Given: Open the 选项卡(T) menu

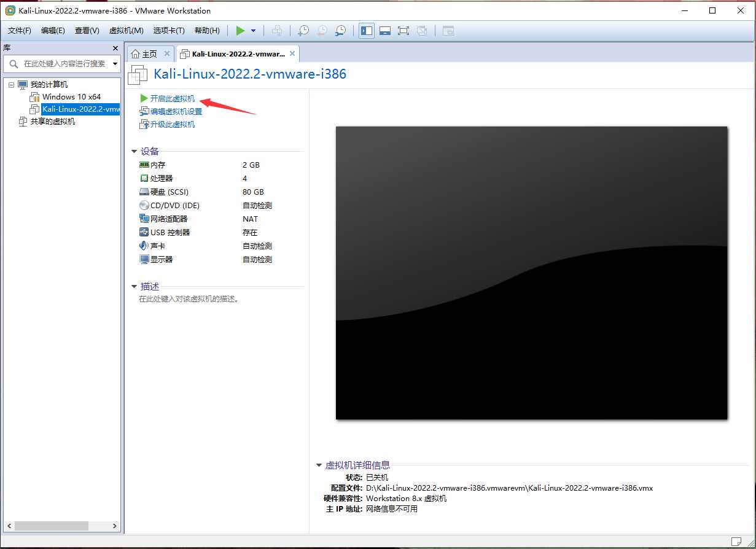Looking at the screenshot, I should pos(169,31).
